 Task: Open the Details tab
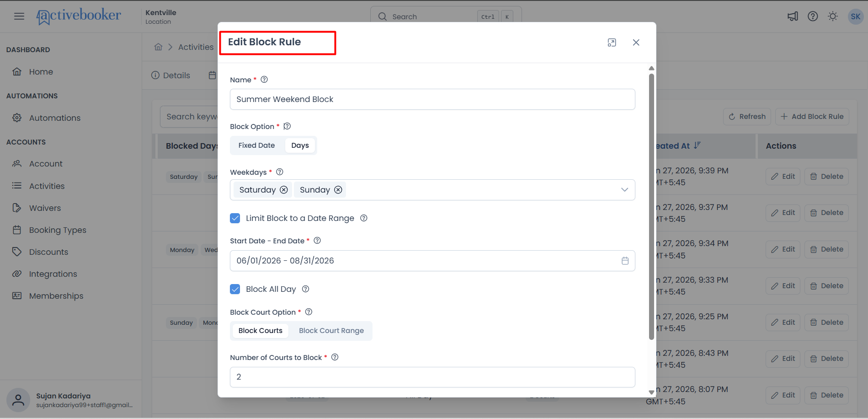pos(170,75)
